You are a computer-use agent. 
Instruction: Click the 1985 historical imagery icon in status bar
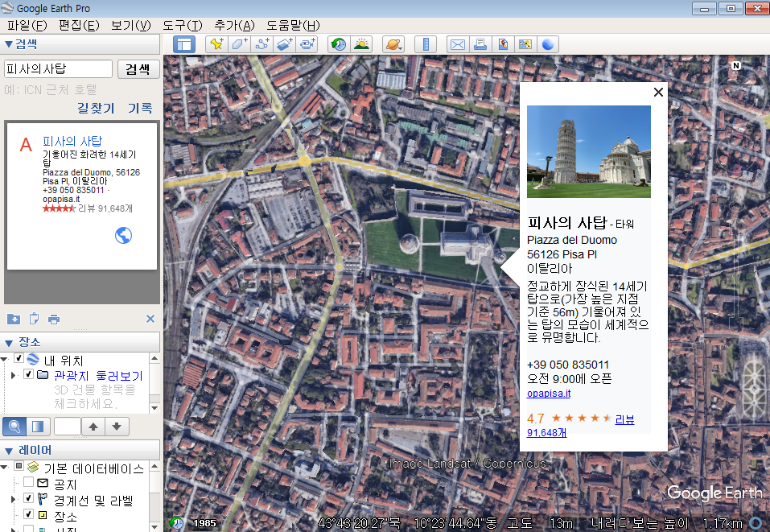177,523
